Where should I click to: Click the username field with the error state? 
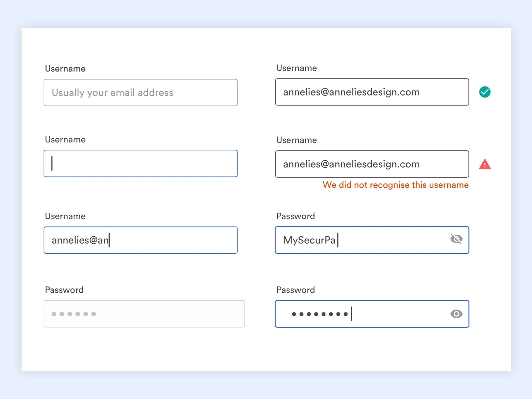click(x=372, y=164)
